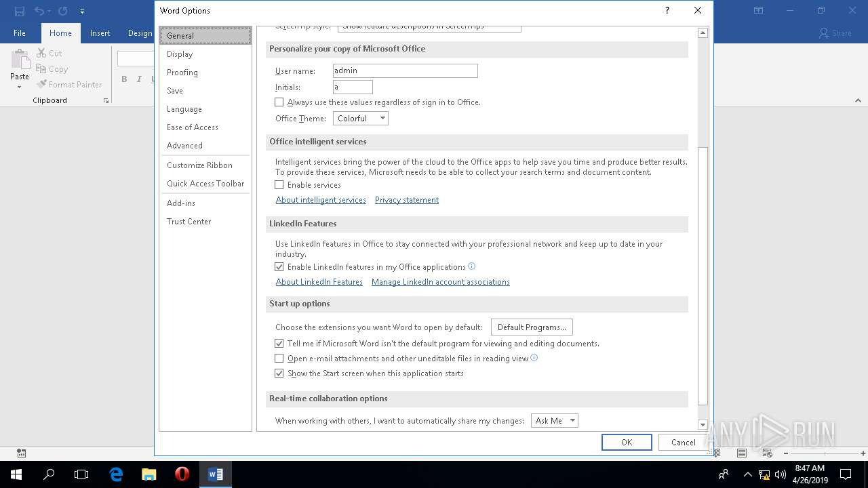The image size is (868, 488).
Task: Select the Display category
Action: [x=205, y=54]
